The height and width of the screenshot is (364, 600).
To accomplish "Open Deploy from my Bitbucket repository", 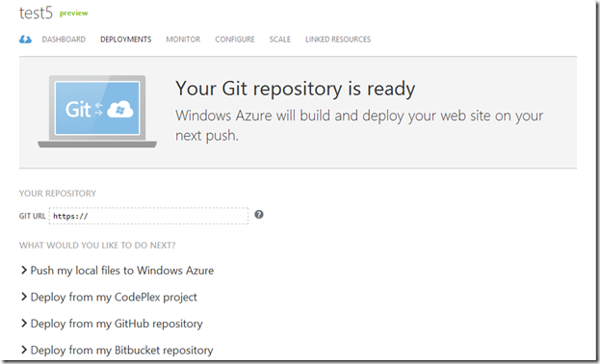I will coord(121,351).
